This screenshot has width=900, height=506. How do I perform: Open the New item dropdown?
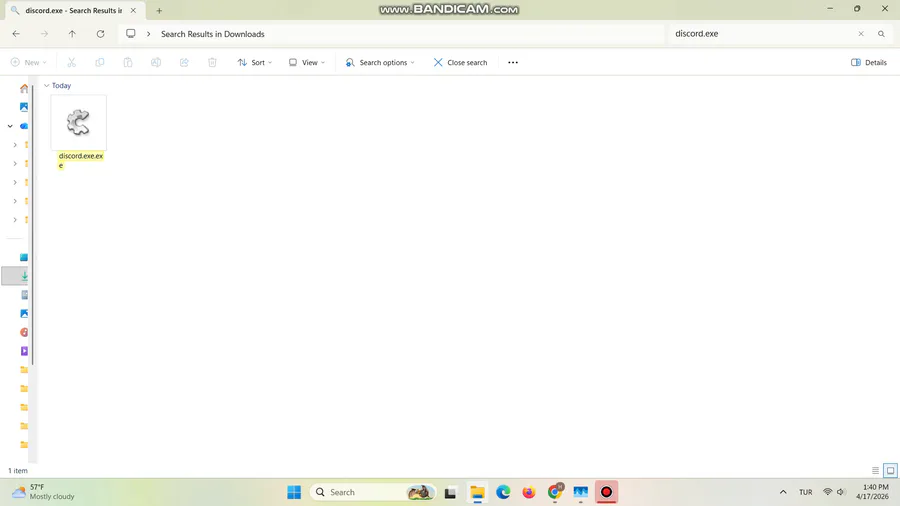pyautogui.click(x=29, y=63)
